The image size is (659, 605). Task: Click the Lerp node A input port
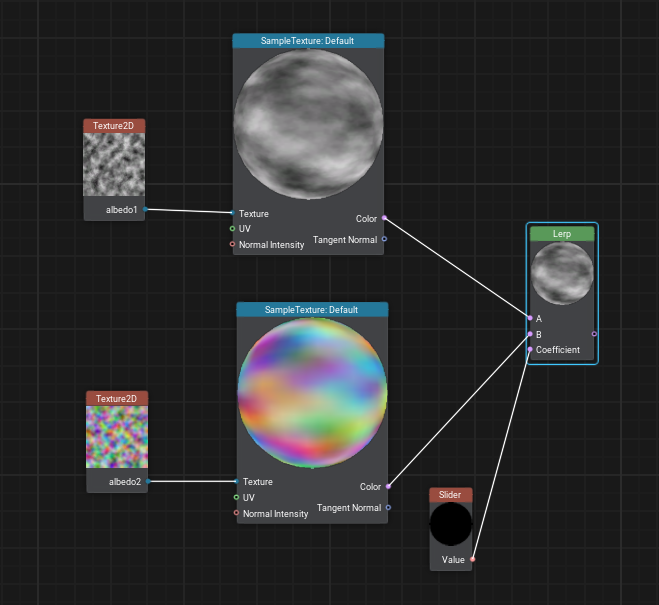point(530,318)
